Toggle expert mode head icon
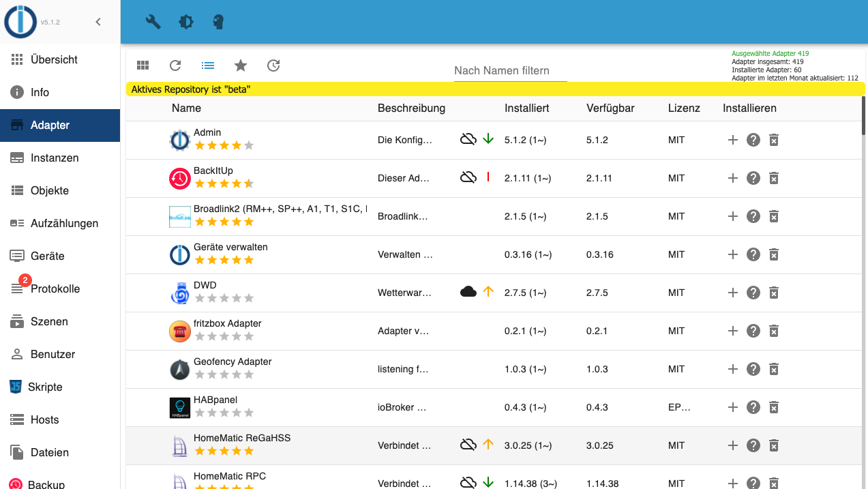868x489 pixels. [x=219, y=22]
